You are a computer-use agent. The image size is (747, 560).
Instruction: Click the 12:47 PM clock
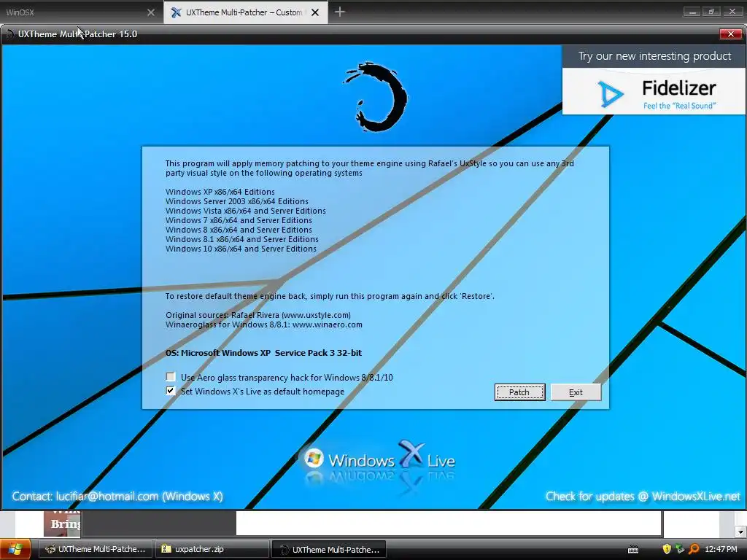pos(721,549)
